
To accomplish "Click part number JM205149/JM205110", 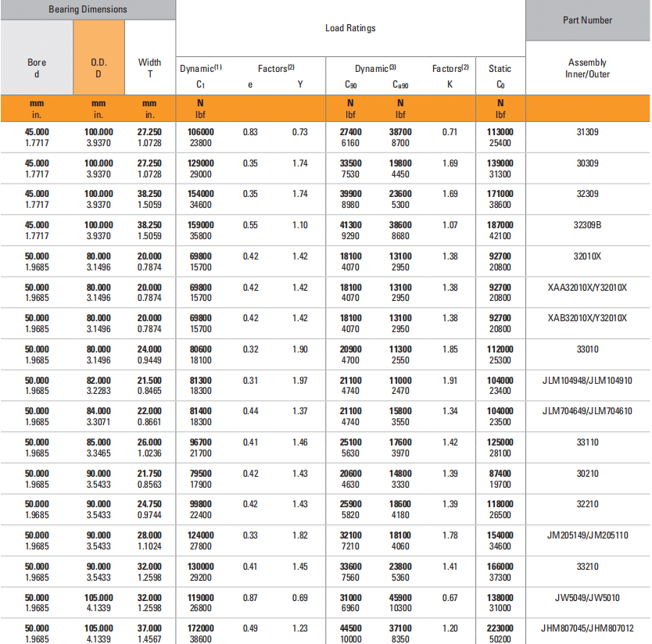I will click(x=587, y=535).
